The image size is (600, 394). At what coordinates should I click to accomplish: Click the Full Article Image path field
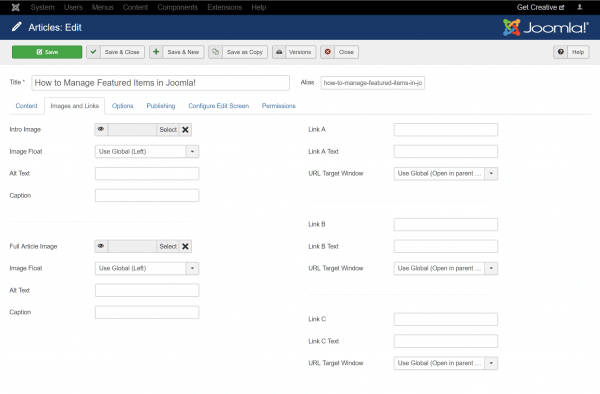[x=132, y=246]
